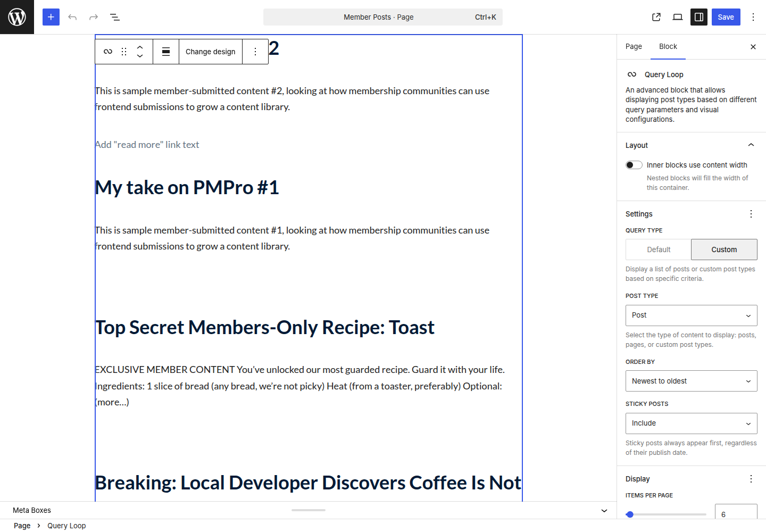This screenshot has height=532, width=766.
Task: Click the Change design button
Action: pyautogui.click(x=211, y=52)
